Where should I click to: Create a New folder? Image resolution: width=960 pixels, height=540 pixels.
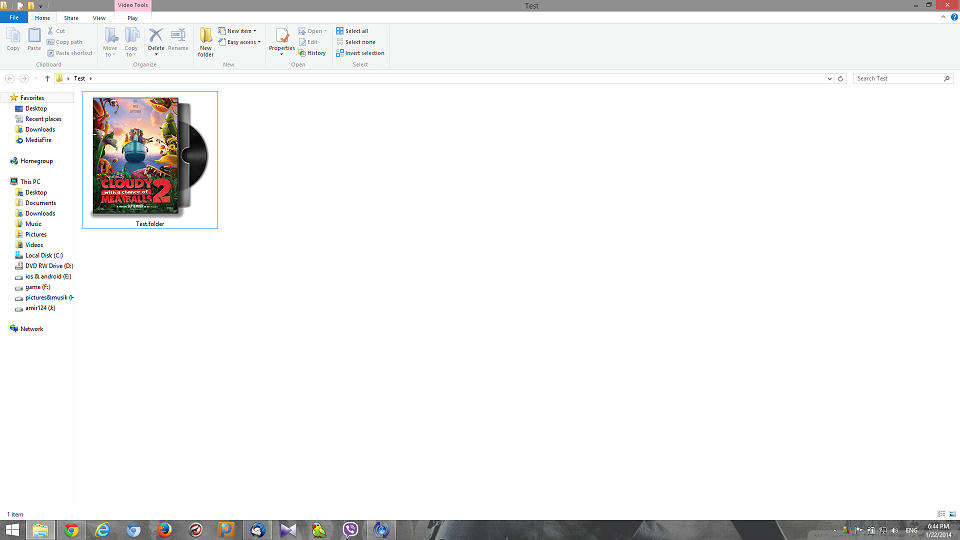(206, 42)
